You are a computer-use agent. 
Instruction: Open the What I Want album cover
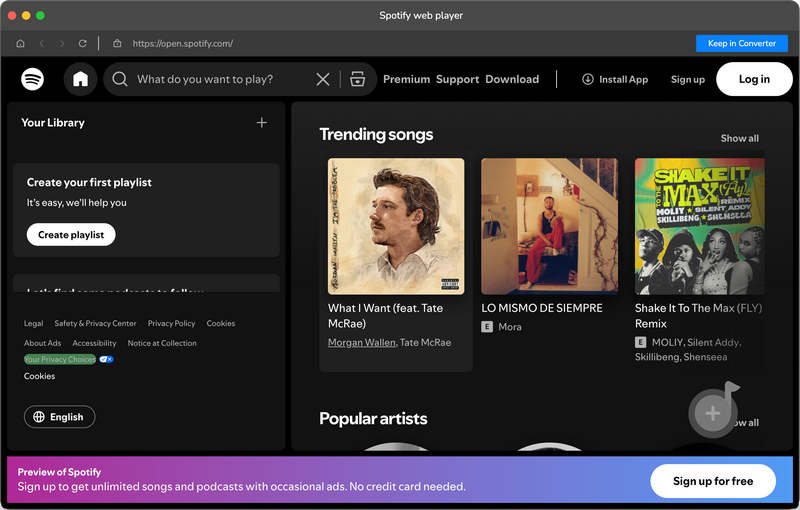tap(396, 226)
